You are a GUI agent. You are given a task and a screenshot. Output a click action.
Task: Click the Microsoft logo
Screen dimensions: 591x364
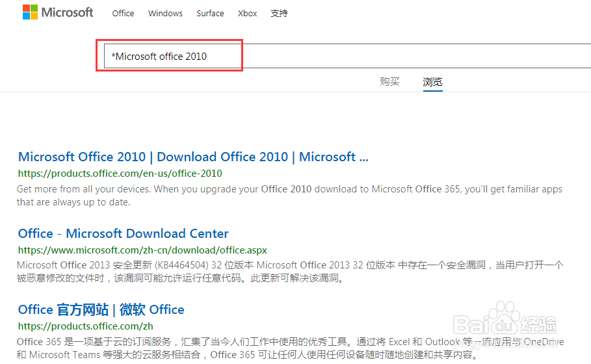(58, 12)
